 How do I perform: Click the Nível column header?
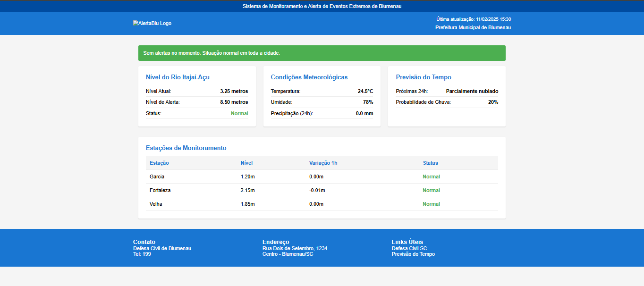[246, 163]
